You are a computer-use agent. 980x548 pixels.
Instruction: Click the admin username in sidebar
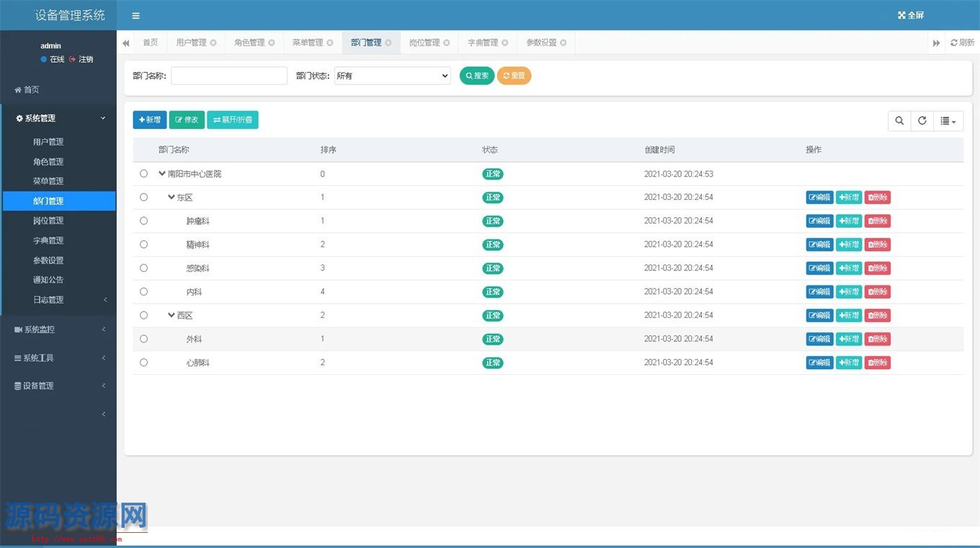(50, 46)
